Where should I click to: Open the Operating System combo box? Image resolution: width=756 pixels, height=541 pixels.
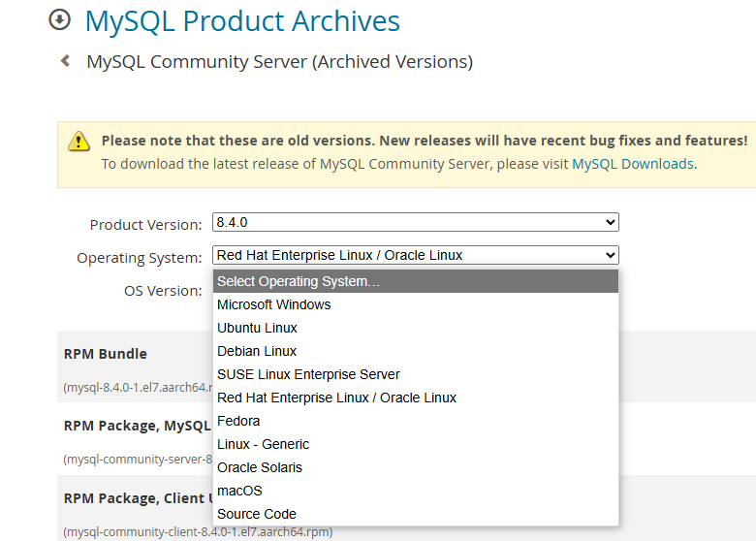[415, 255]
